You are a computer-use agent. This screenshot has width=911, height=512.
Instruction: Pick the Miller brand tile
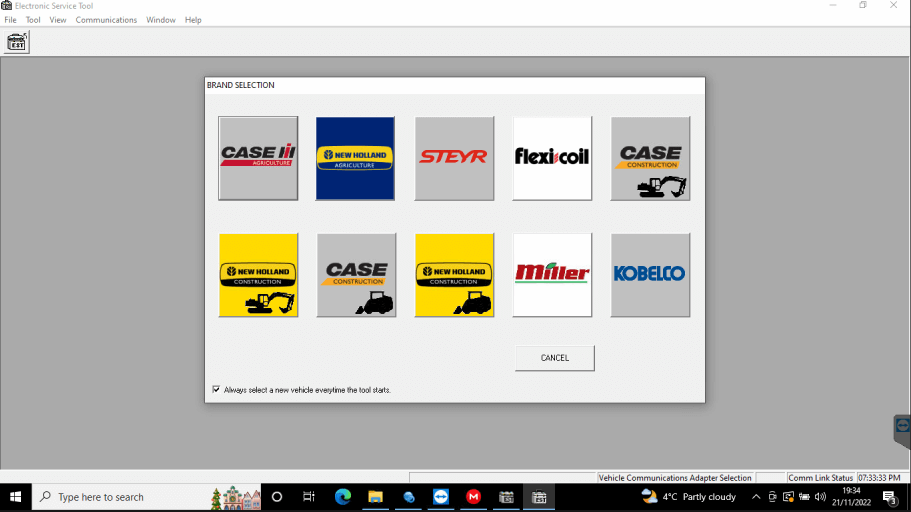(552, 275)
